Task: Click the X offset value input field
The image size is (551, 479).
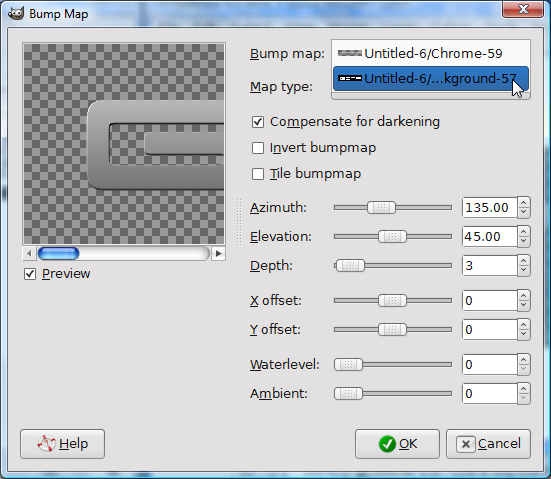Action: [x=490, y=301]
